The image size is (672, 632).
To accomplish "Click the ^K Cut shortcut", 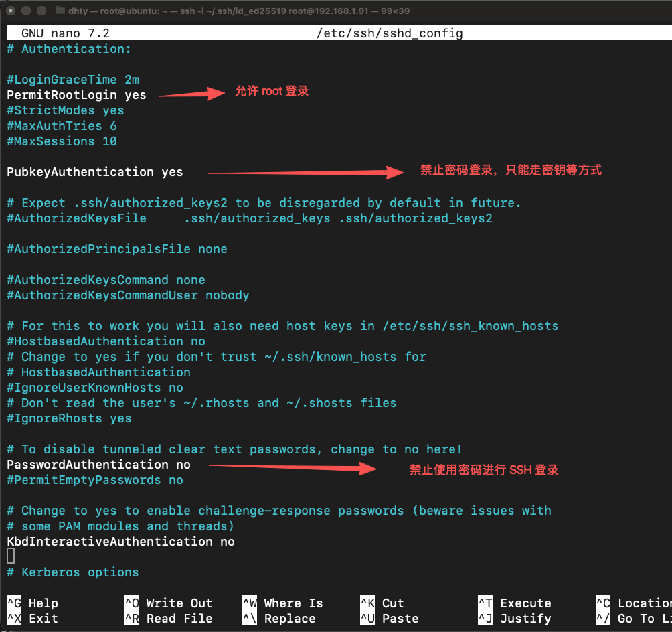I will pyautogui.click(x=382, y=603).
